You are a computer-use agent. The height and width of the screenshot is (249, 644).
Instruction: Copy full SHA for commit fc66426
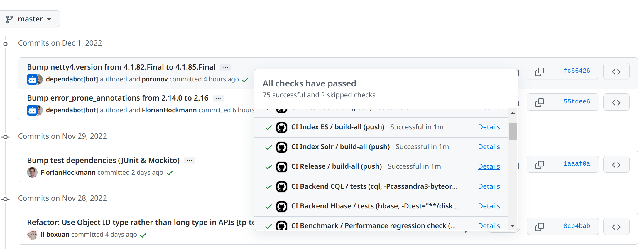(540, 71)
